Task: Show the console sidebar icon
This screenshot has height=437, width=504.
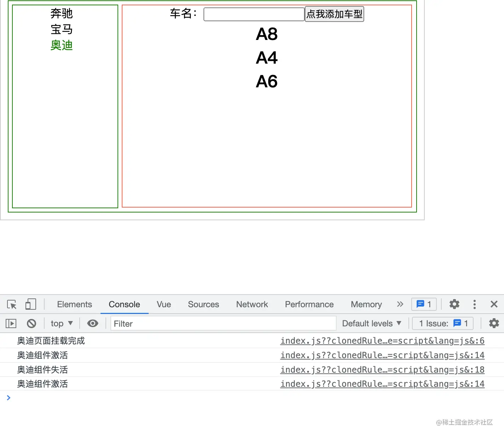Action: 11,323
